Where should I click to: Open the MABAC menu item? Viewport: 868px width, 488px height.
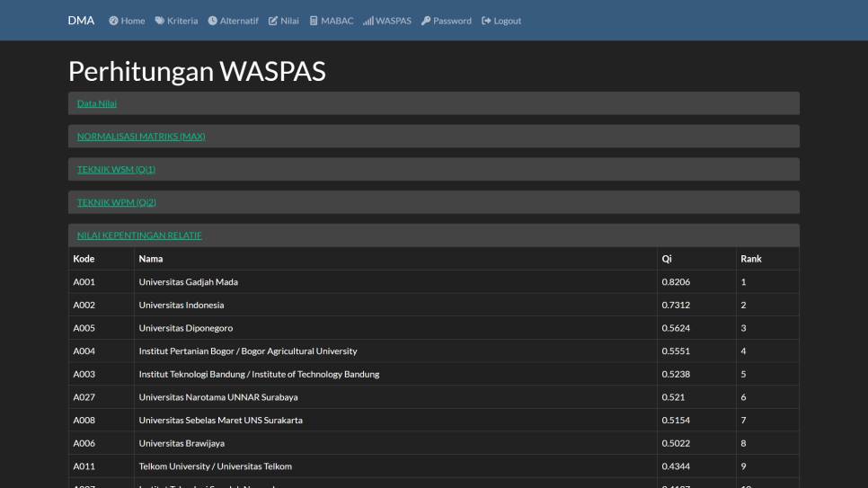(331, 21)
